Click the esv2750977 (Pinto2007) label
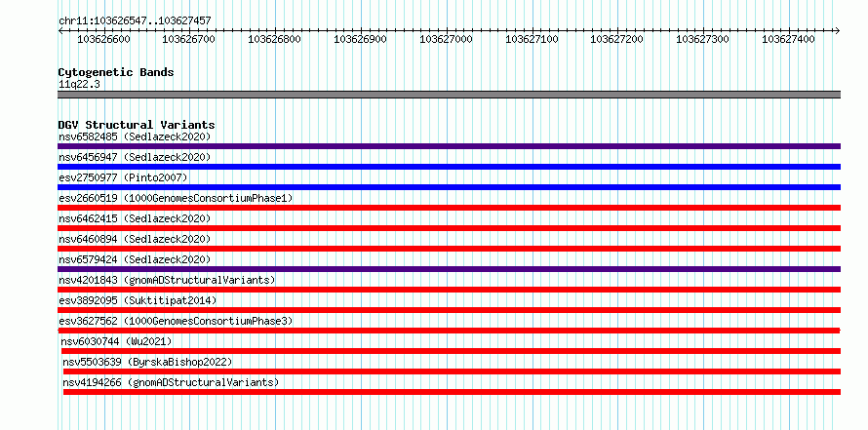The width and height of the screenshot is (868, 430). click(x=124, y=177)
